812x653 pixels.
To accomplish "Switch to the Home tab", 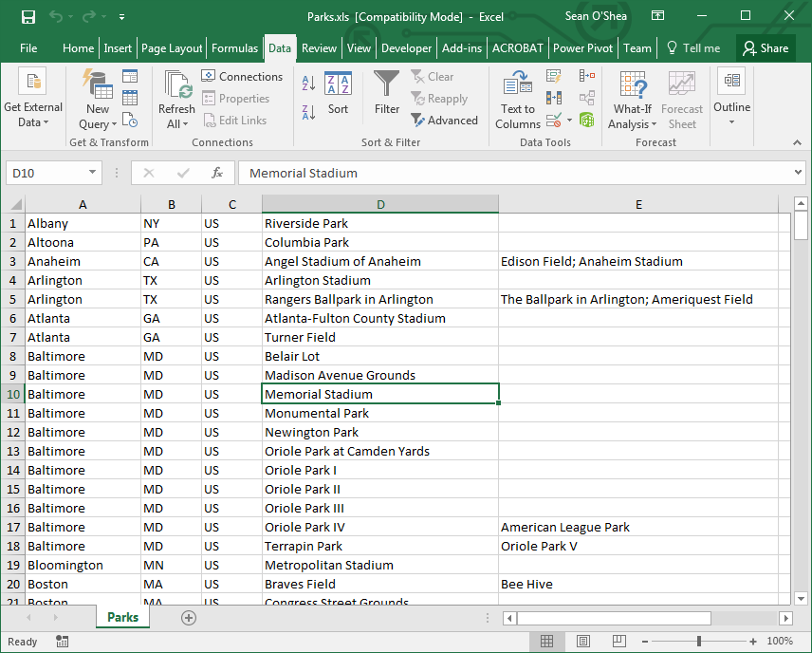I will pyautogui.click(x=78, y=48).
